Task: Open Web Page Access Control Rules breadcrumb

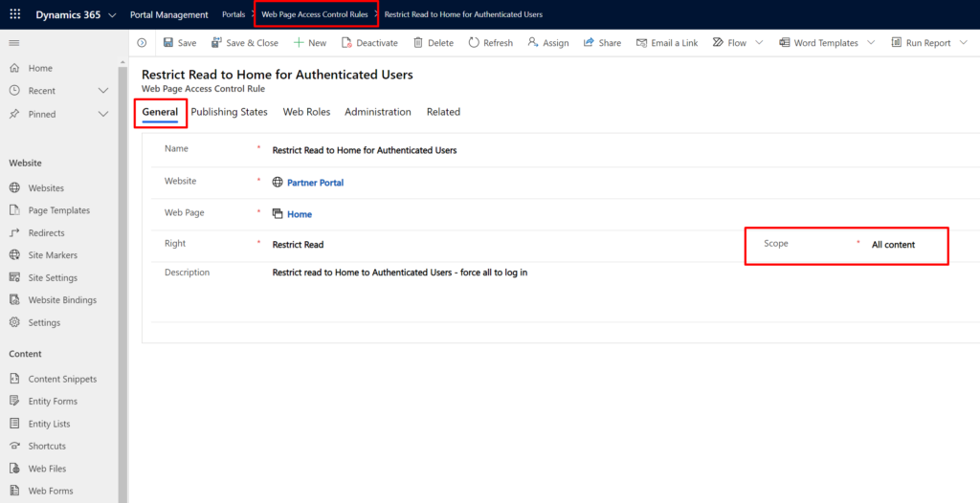Action: (314, 14)
